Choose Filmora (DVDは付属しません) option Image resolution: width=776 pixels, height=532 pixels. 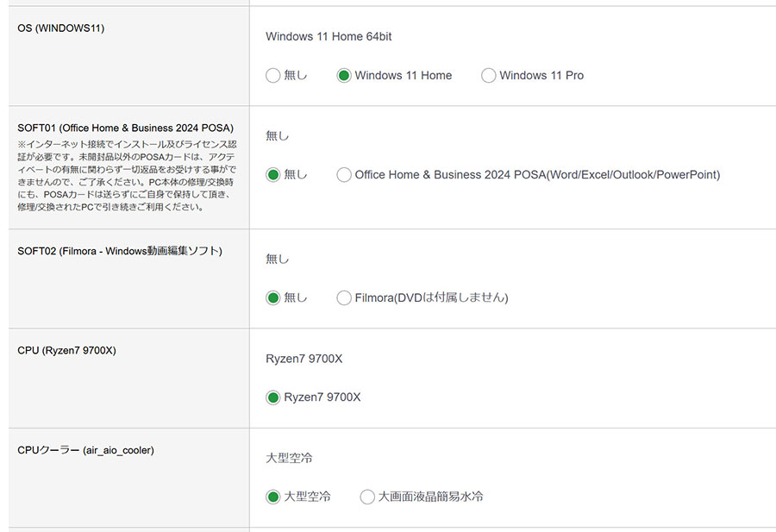tap(344, 298)
